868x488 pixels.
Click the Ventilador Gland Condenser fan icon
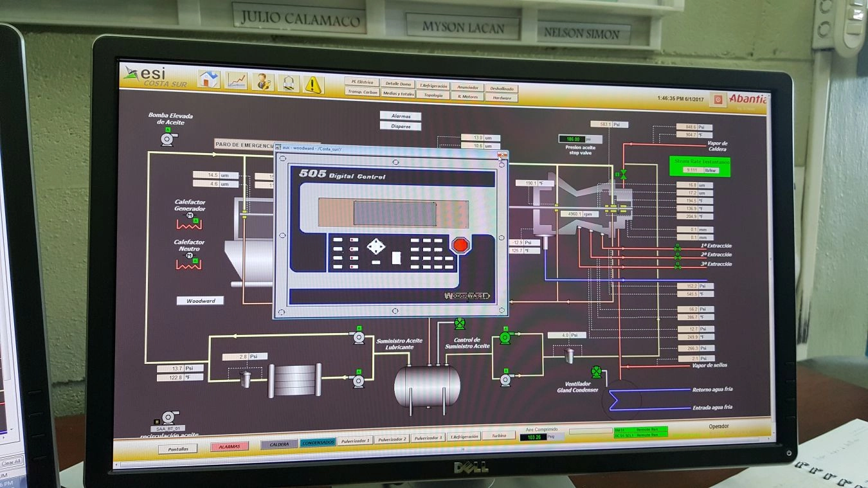tap(597, 372)
